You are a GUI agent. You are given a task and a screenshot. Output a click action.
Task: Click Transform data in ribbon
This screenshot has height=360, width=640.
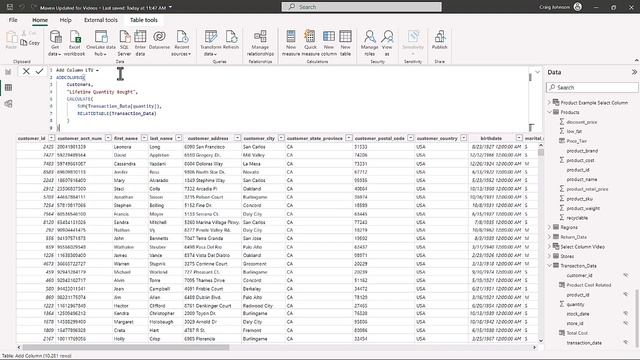(x=211, y=42)
